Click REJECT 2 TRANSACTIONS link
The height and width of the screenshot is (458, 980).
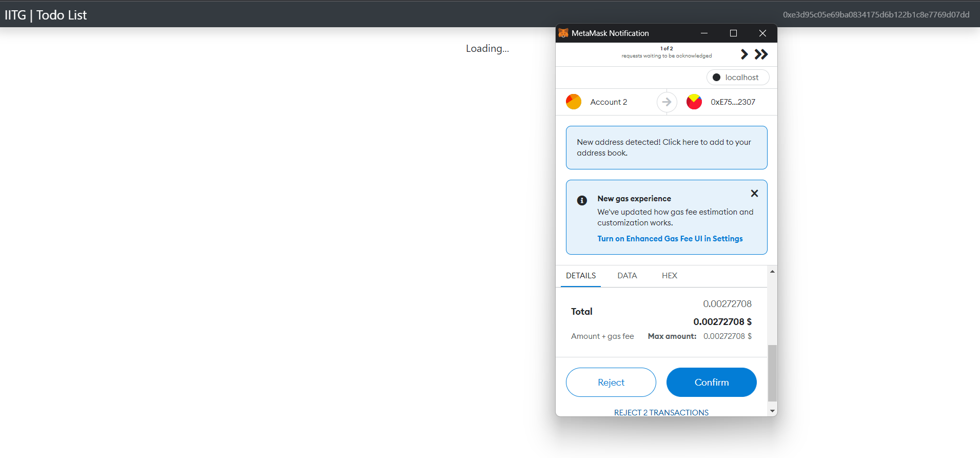click(x=661, y=412)
